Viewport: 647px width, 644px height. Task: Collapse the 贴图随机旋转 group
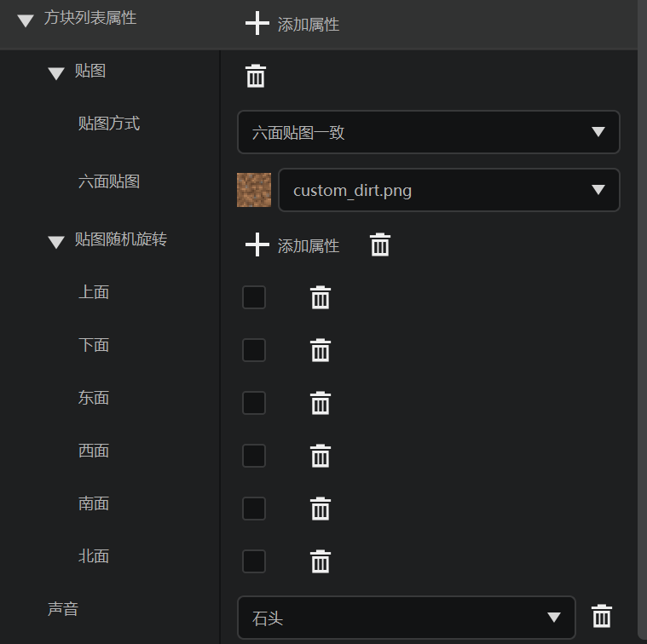point(56,242)
